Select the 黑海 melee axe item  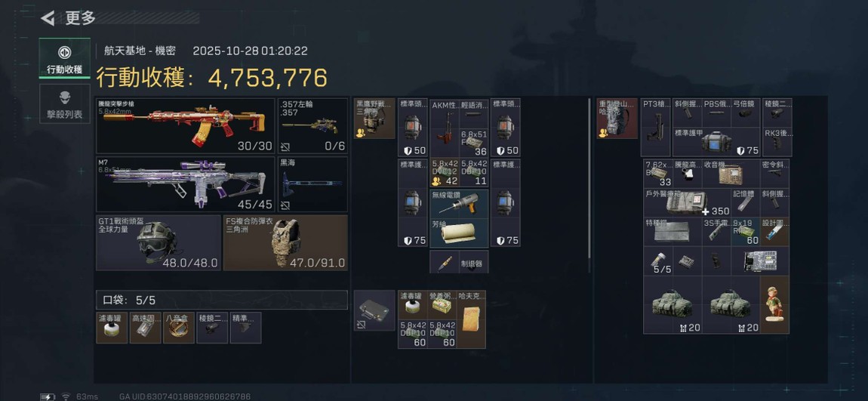[312, 184]
